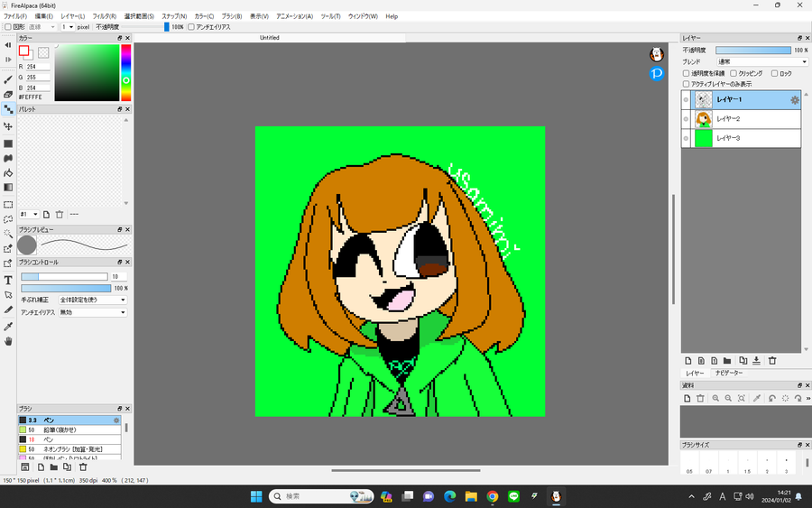This screenshot has width=812, height=508.
Task: Open the レイヤー(L) menu
Action: tap(72, 16)
